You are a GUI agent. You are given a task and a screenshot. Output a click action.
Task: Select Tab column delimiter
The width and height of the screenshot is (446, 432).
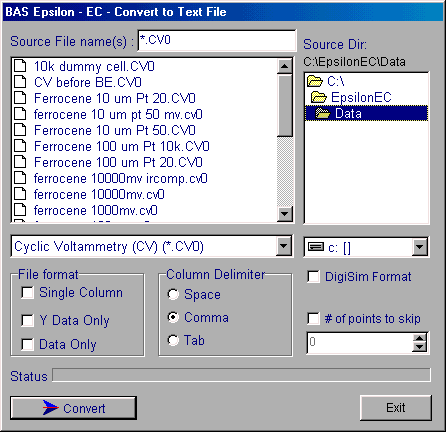pyautogui.click(x=173, y=340)
